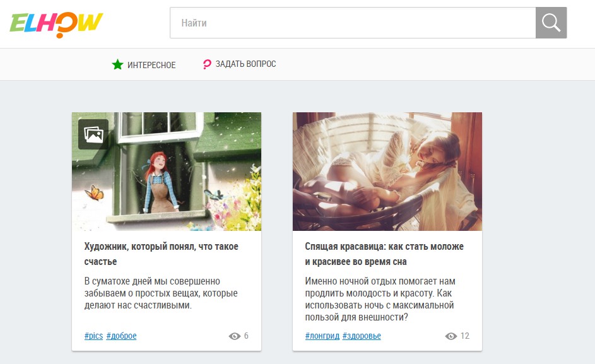Open the red-haired girl illustration thumbnail
This screenshot has width=595, height=364.
(167, 172)
